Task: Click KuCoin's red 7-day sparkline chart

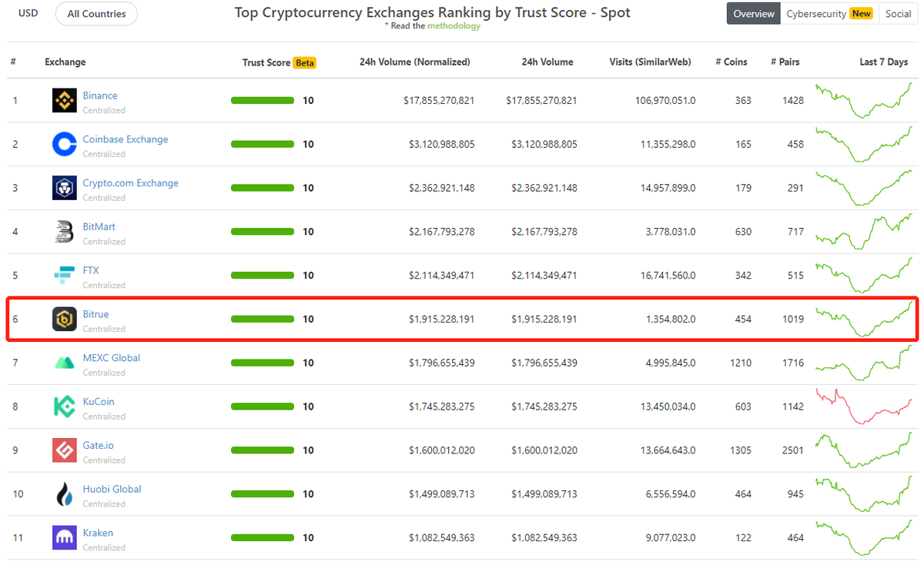Action: click(x=864, y=406)
